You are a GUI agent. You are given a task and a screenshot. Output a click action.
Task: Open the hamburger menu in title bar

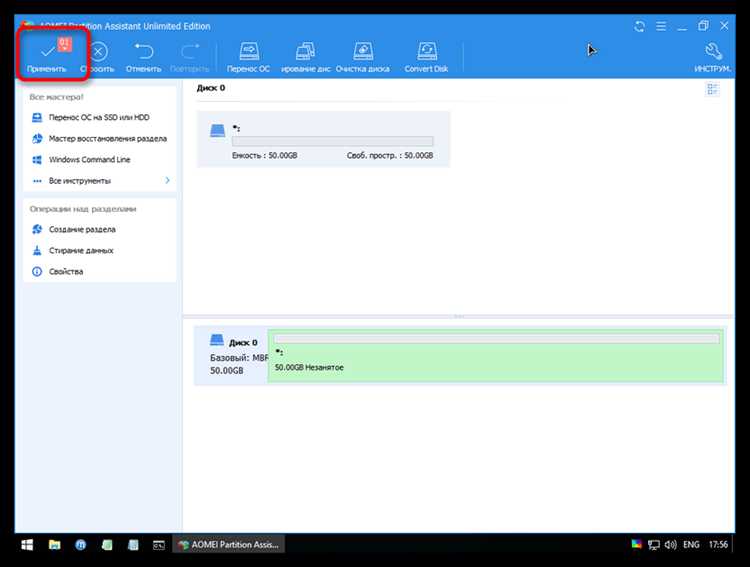pyautogui.click(x=661, y=26)
